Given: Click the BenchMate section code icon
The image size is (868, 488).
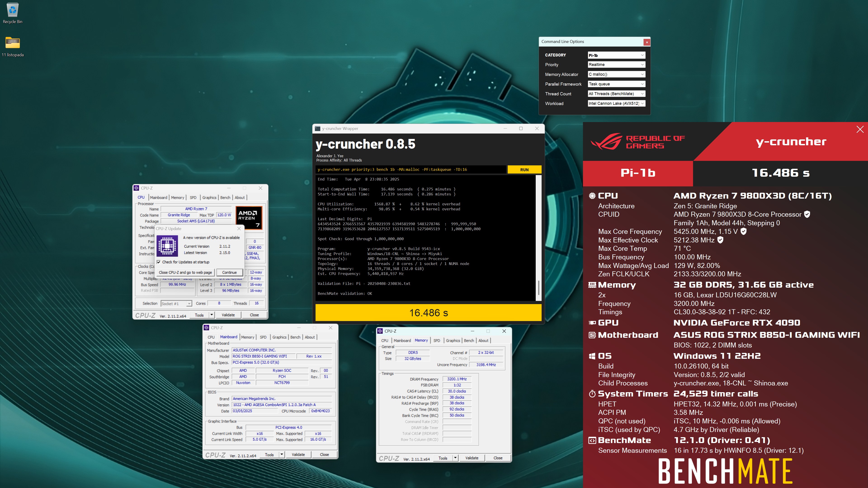Looking at the screenshot, I should click(592, 440).
